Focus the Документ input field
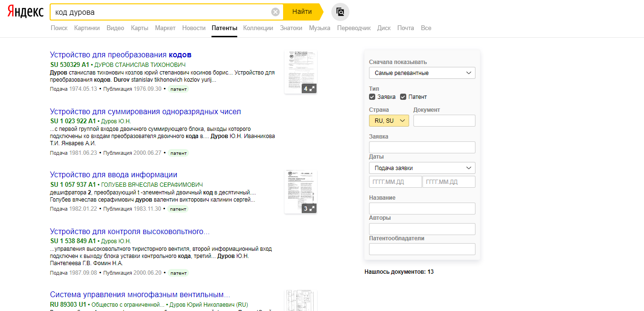The height and width of the screenshot is (311, 644). point(444,121)
